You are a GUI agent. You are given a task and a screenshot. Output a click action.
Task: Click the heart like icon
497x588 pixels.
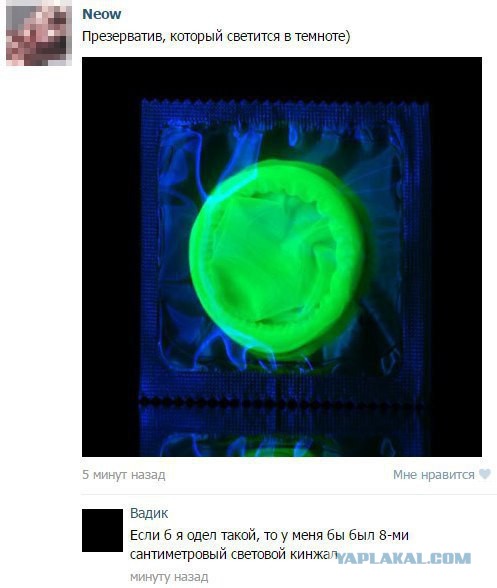coord(485,474)
